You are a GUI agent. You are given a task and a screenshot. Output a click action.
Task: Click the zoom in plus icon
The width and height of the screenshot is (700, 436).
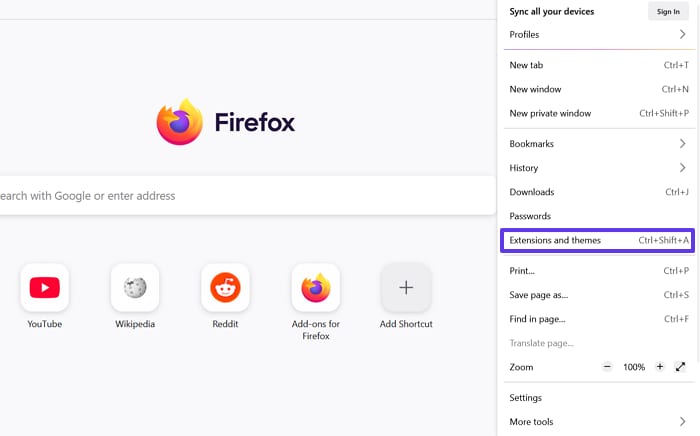click(x=660, y=367)
